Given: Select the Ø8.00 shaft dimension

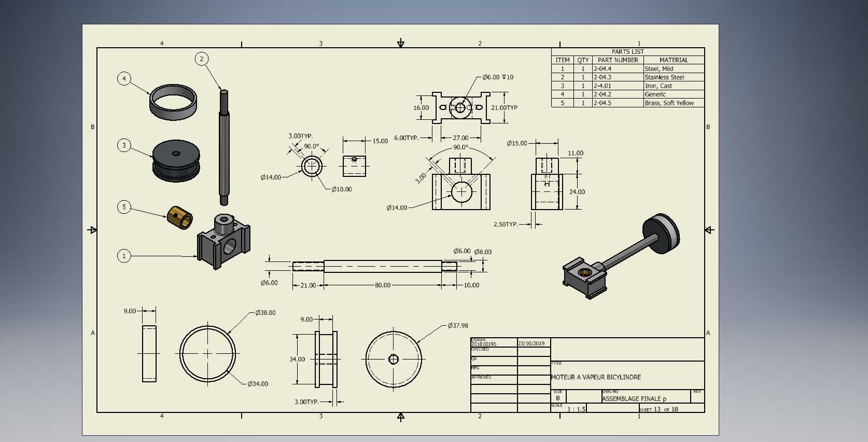Looking at the screenshot, I should tap(483, 252).
